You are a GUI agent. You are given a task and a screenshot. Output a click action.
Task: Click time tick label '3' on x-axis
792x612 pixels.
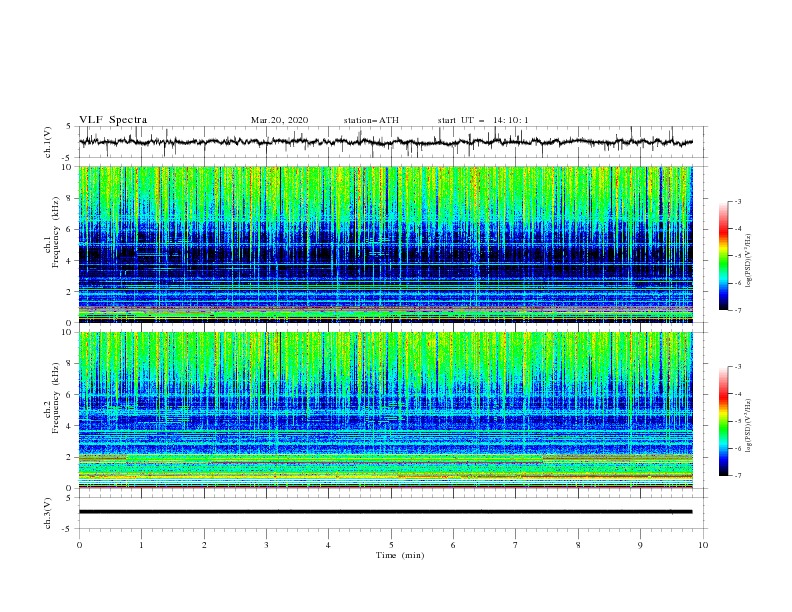click(x=266, y=545)
